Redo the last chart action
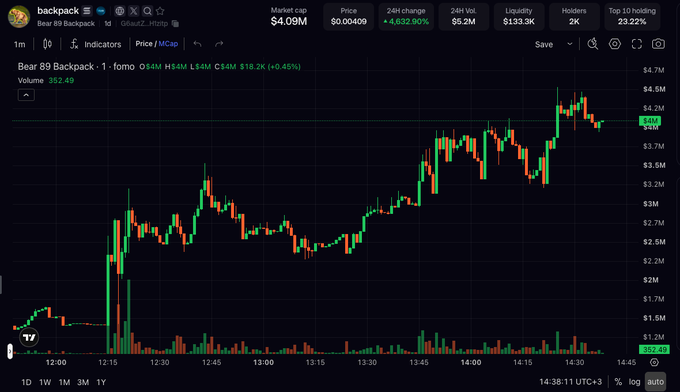The width and height of the screenshot is (680, 392). (x=219, y=44)
